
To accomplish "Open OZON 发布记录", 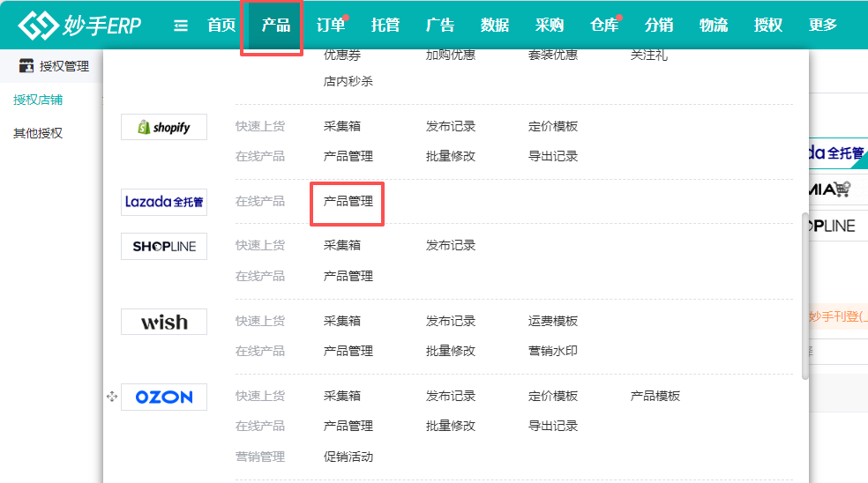I will (x=451, y=396).
